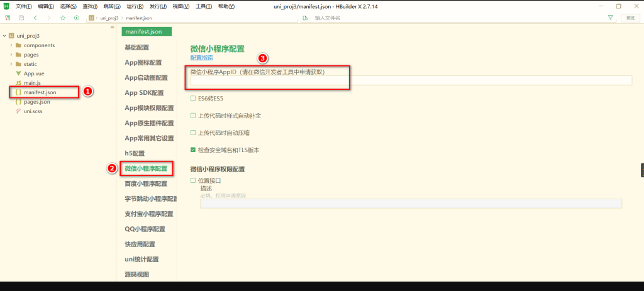Click the folder icon of components
This screenshot has height=291, width=644.
point(18,45)
